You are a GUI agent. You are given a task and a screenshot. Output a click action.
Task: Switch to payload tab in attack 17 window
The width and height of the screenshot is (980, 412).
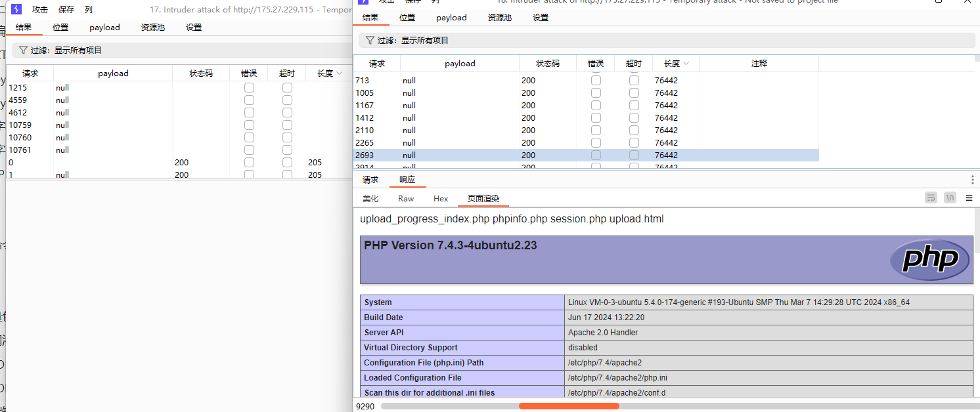pos(104,28)
